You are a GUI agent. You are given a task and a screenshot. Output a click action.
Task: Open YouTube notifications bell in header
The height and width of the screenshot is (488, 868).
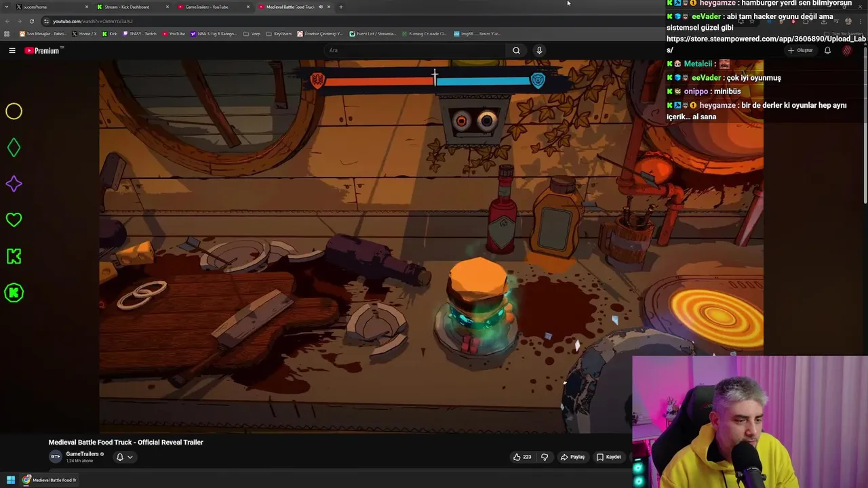[x=827, y=50]
